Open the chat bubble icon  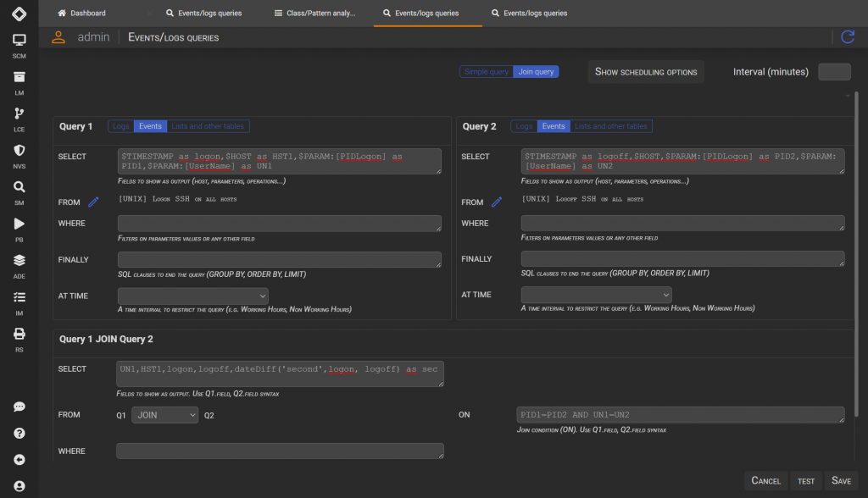[x=19, y=407]
